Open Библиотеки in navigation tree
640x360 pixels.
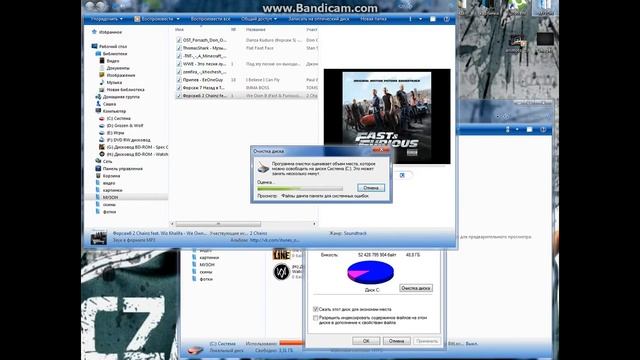pyautogui.click(x=115, y=53)
